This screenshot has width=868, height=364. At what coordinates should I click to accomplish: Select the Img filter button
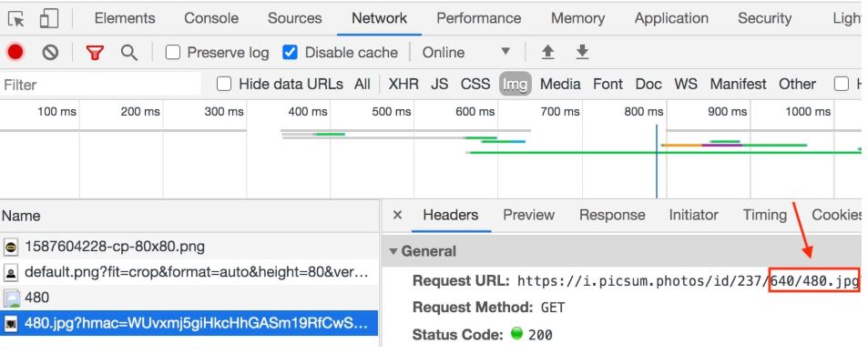pos(515,84)
